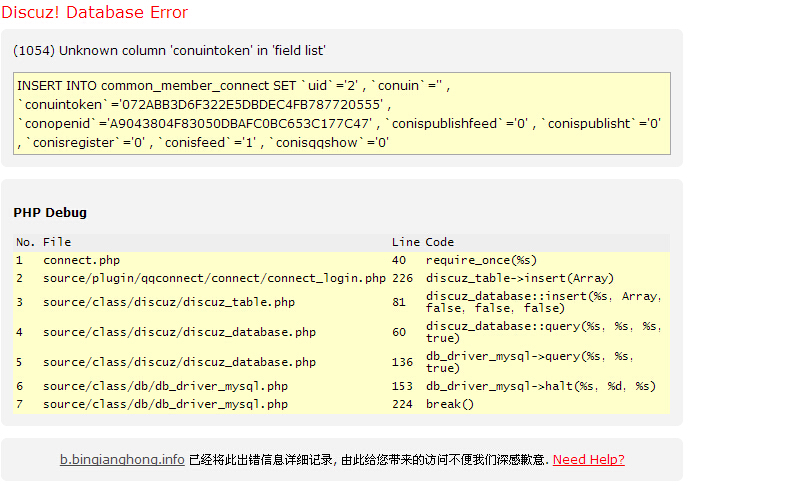This screenshot has height=500, width=812.
Task: Select 'discuz_database::query' code cell
Action: 544,332
